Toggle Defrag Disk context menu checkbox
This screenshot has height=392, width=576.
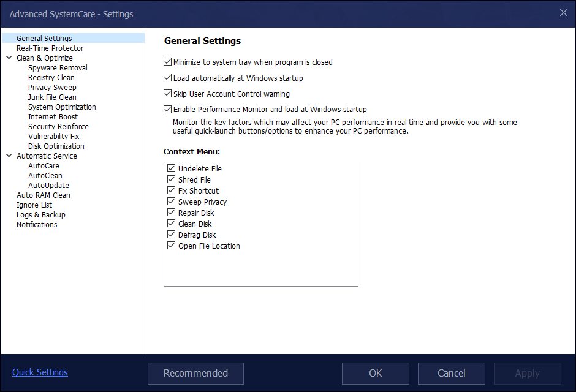(171, 235)
